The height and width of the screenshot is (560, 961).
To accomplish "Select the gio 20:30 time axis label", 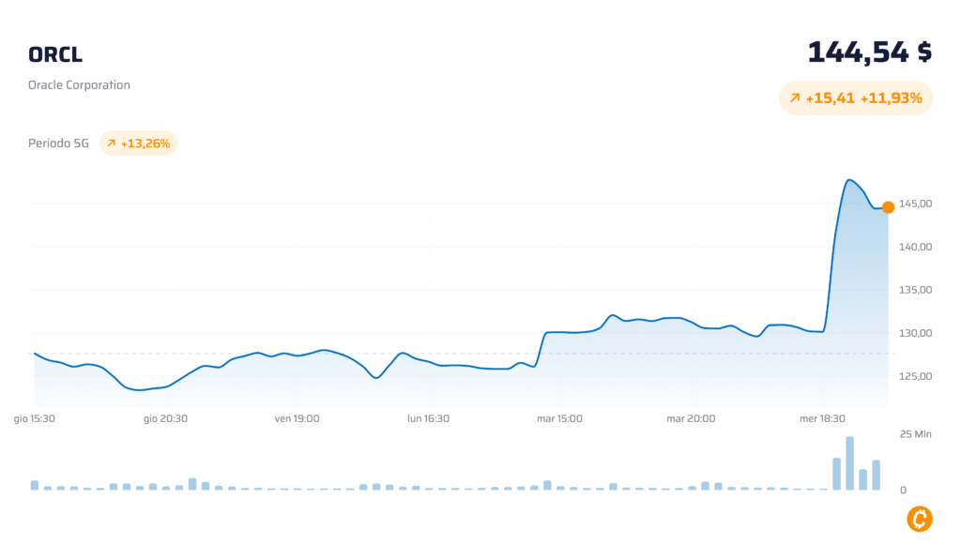I will point(165,418).
